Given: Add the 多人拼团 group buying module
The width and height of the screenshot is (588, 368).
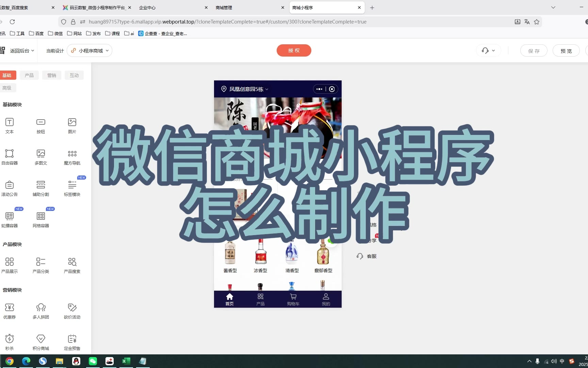Looking at the screenshot, I should (x=41, y=311).
